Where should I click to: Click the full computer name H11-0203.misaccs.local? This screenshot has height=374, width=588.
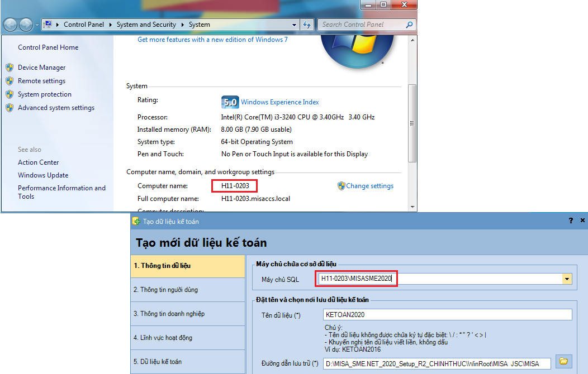pyautogui.click(x=255, y=199)
